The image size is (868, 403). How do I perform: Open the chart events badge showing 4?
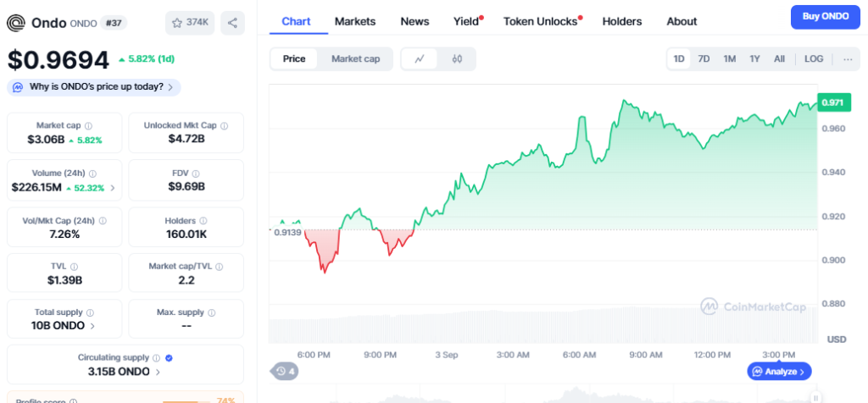(x=285, y=371)
